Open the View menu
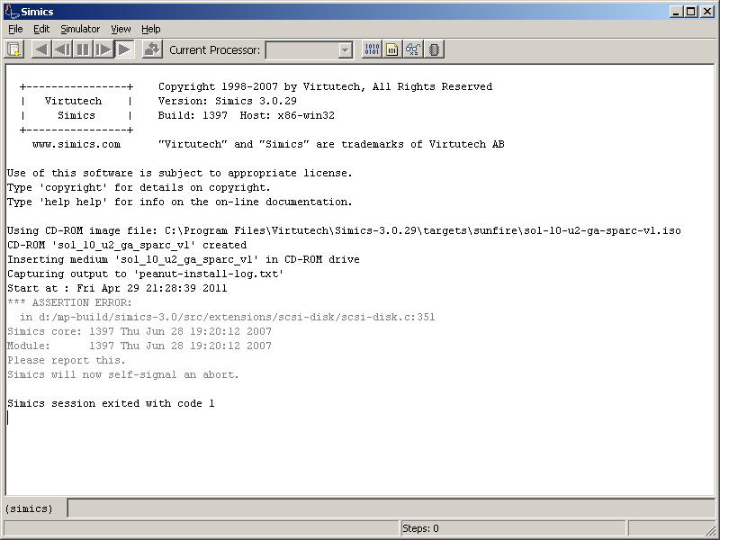The width and height of the screenshot is (756, 540). [x=121, y=29]
